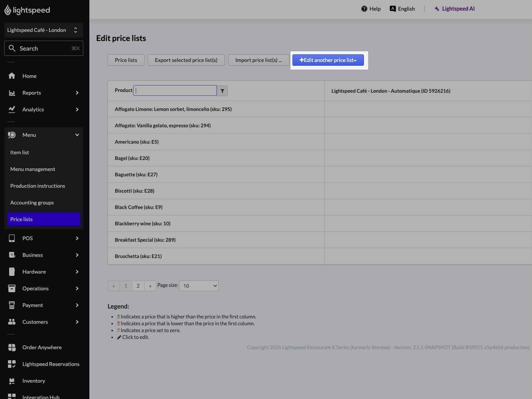The width and height of the screenshot is (532, 399).
Task: Switch language via English
Action: coord(402,9)
